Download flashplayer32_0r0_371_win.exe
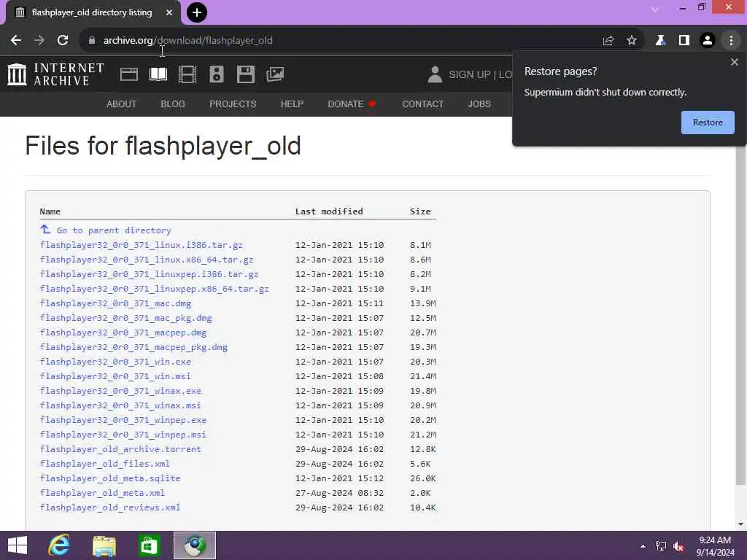 point(115,362)
